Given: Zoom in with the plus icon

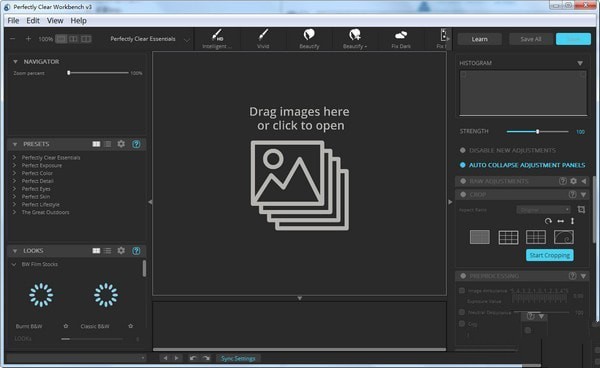Looking at the screenshot, I should (28, 39).
